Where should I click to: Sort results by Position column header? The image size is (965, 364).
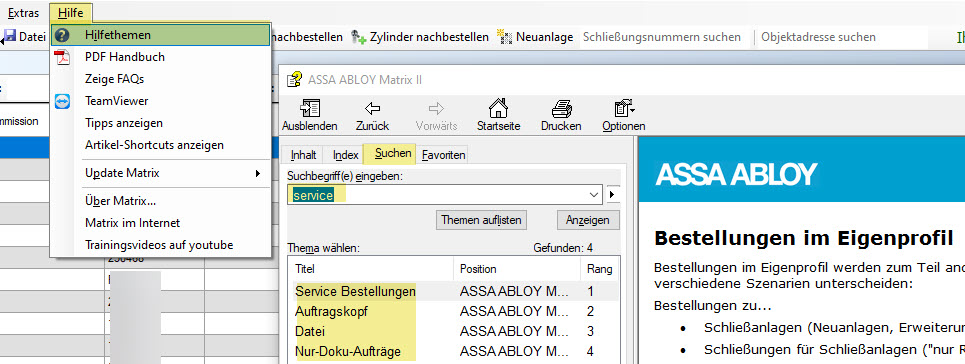[517, 269]
